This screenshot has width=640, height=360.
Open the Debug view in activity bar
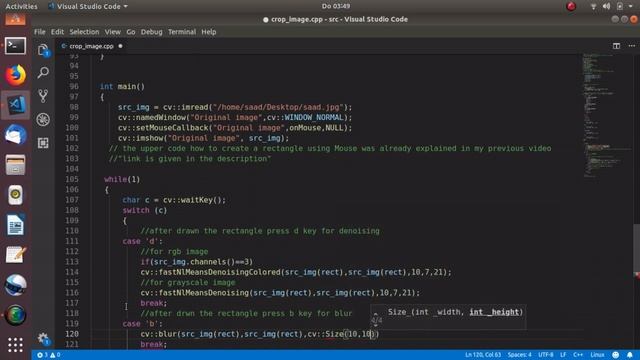pyautogui.click(x=43, y=120)
